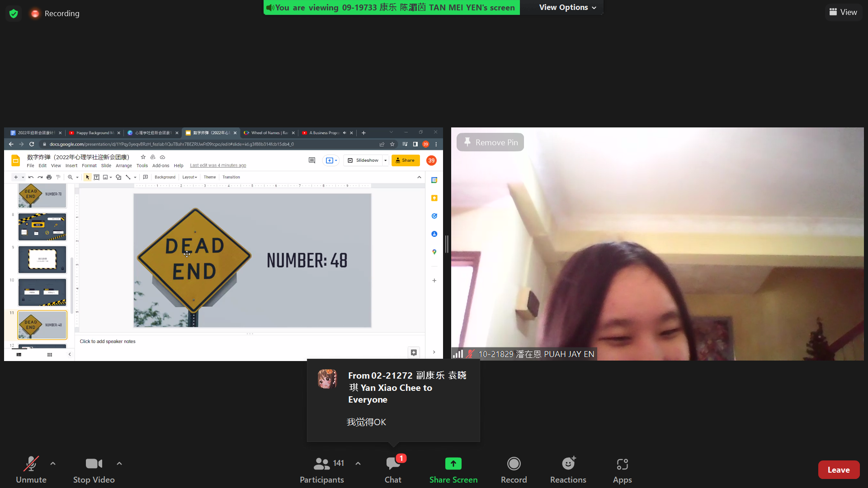868x488 pixels.
Task: Switch to grid view of slides
Action: (x=50, y=355)
